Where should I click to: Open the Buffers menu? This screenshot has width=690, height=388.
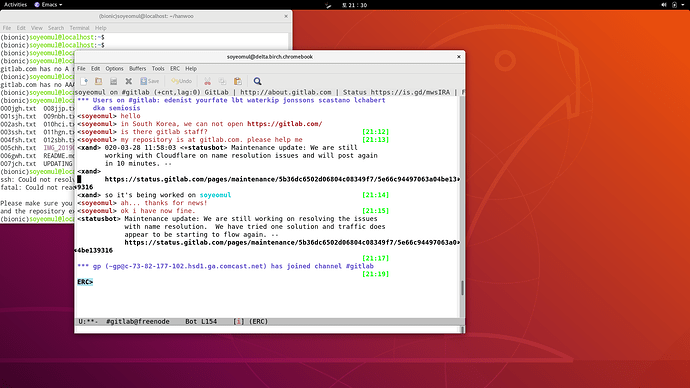point(137,69)
